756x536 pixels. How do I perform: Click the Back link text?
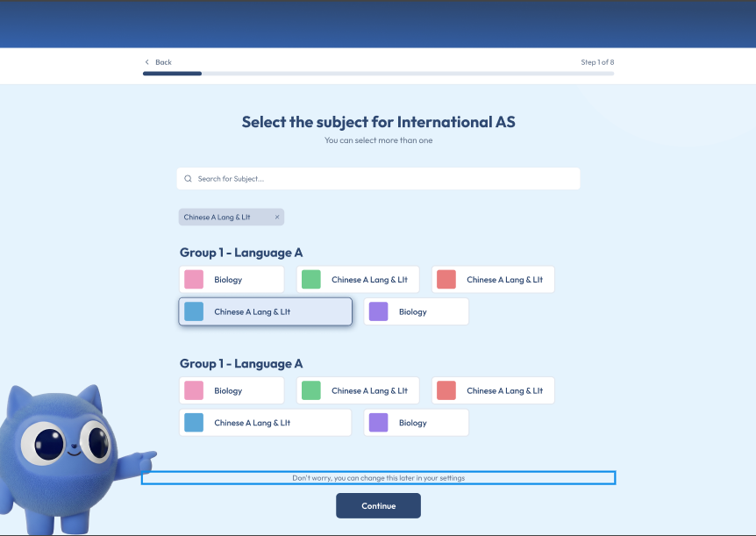[x=163, y=62]
